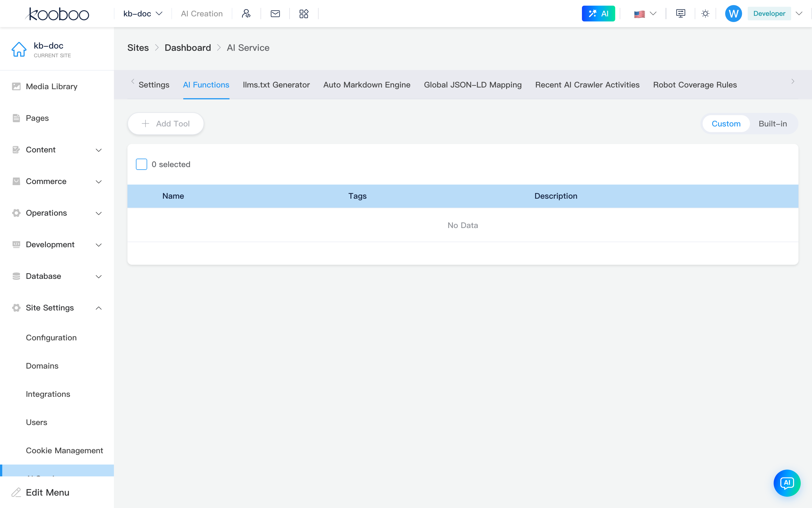Screen dimensions: 812x508
Task: Open the Robot Coverage Rules tab
Action: point(694,85)
